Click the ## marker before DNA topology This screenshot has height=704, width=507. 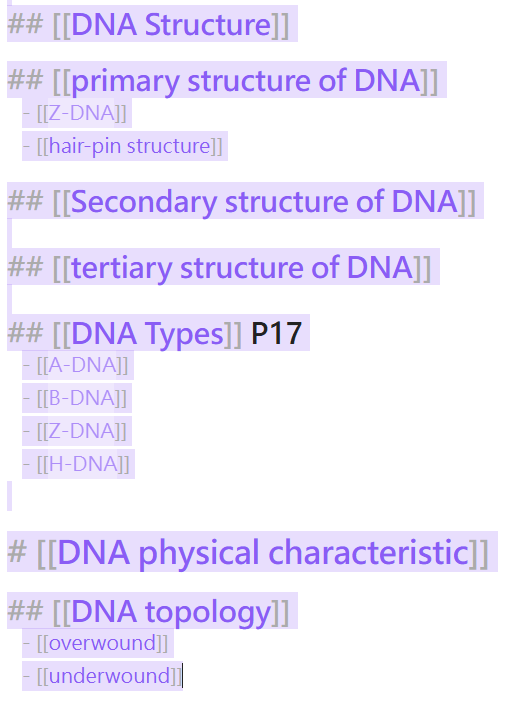click(x=25, y=611)
